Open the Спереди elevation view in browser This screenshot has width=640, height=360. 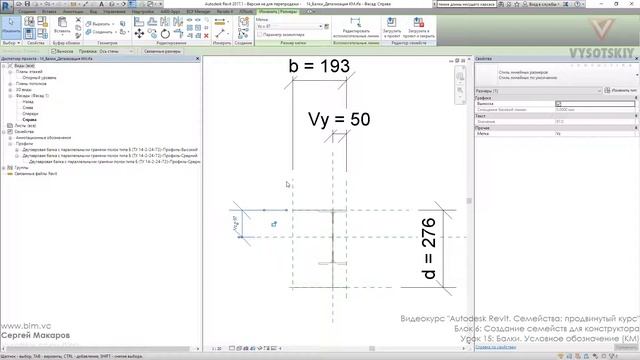30,114
